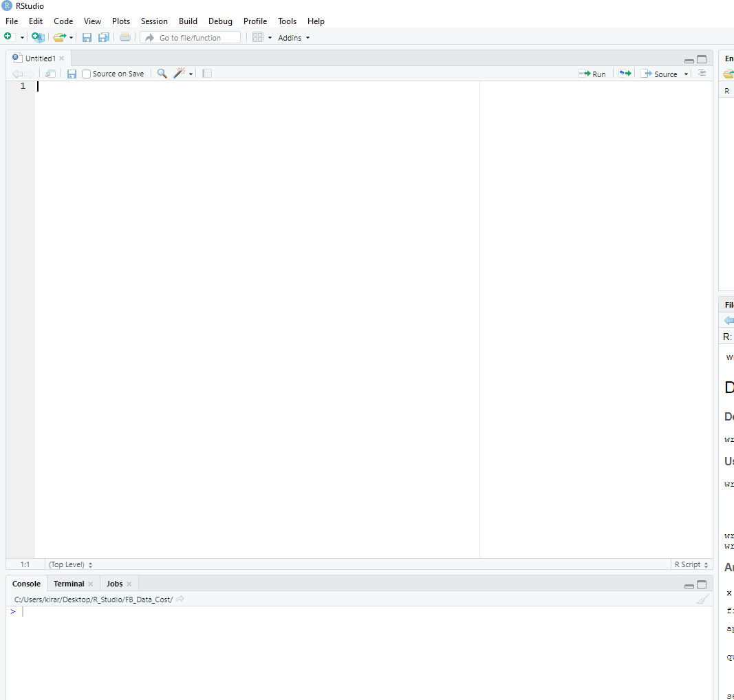Open Find/Replace with the magnifier icon
This screenshot has width=734, height=700.
point(162,74)
